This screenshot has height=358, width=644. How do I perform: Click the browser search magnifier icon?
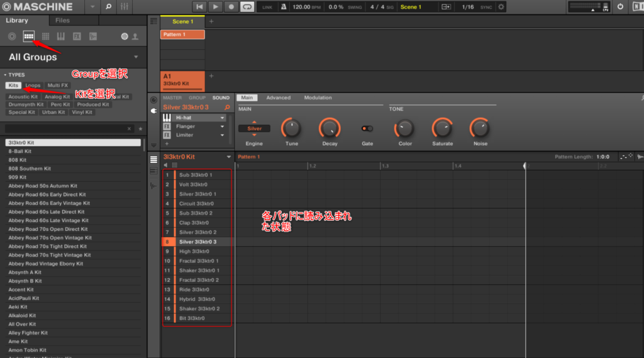click(108, 7)
